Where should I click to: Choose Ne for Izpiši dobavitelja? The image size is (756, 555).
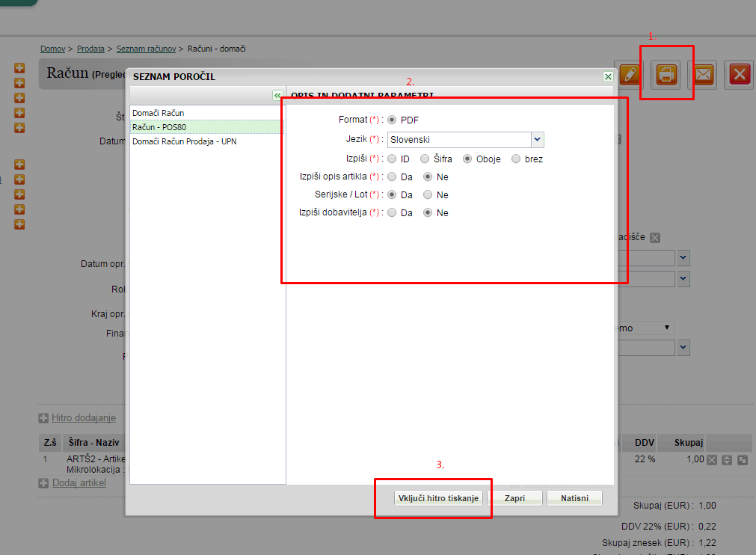coord(428,212)
